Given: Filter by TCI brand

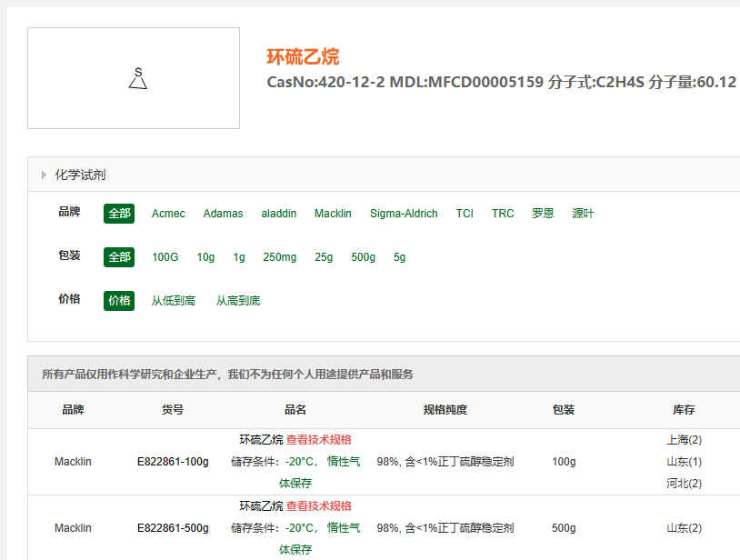Looking at the screenshot, I should 465,214.
